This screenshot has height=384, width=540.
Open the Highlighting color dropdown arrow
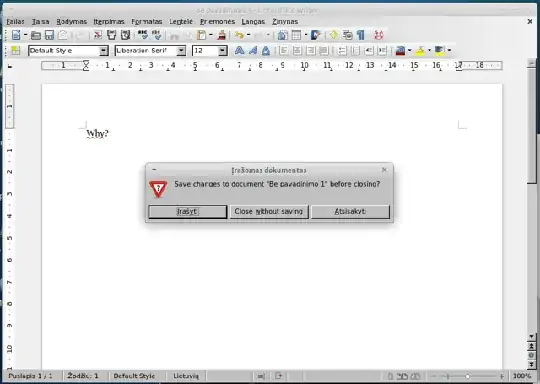(x=429, y=51)
